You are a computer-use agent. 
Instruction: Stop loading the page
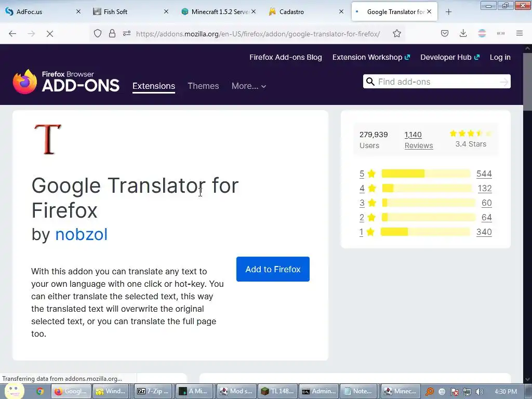[49, 34]
